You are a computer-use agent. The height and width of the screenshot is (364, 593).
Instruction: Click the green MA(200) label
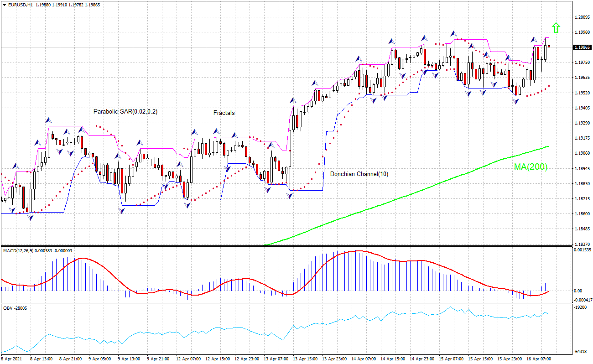point(531,167)
